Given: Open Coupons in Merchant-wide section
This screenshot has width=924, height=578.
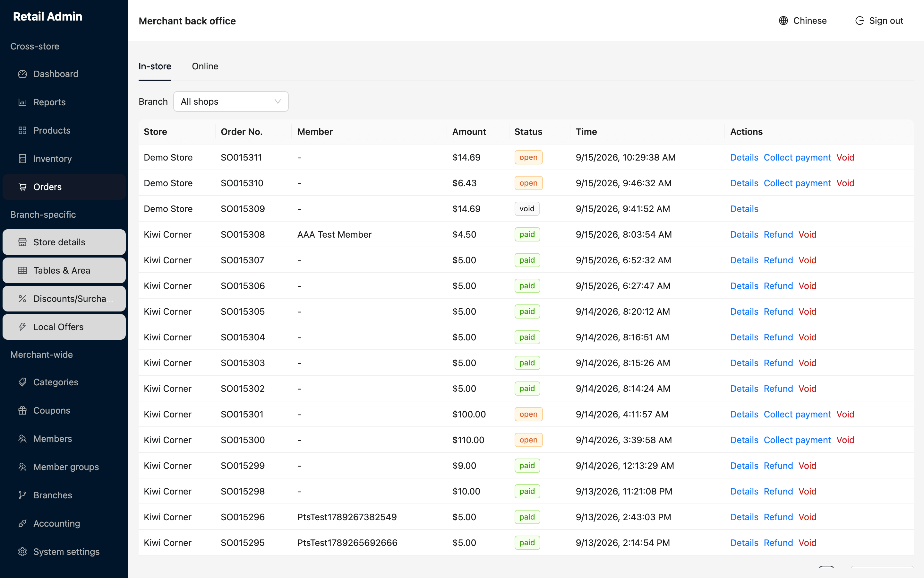Looking at the screenshot, I should (64, 411).
